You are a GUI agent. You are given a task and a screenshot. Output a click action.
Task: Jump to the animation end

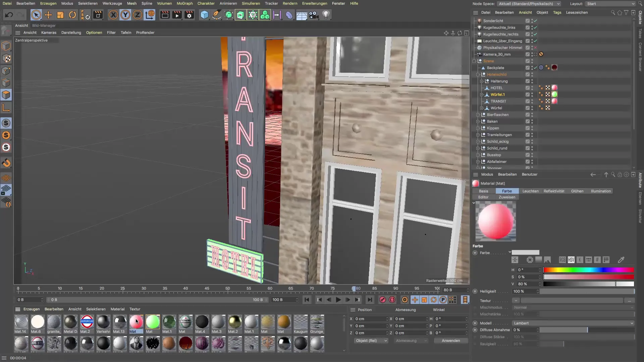click(x=370, y=300)
